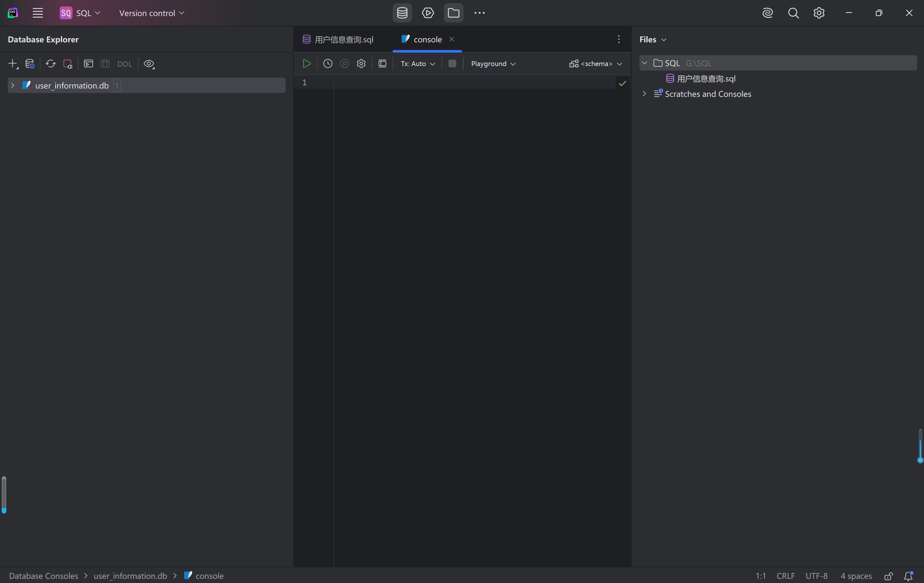The height and width of the screenshot is (583, 924).
Task: Open query history clock icon
Action: pos(328,64)
